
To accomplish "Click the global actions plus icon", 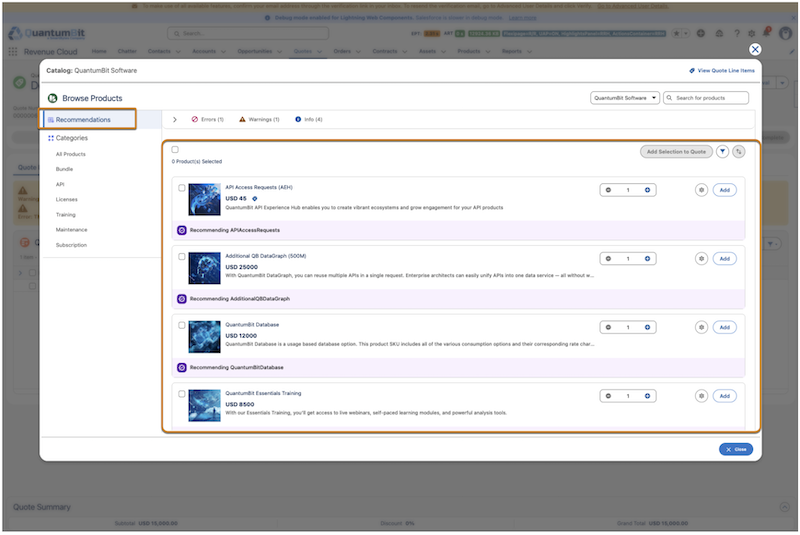I will 701,34.
